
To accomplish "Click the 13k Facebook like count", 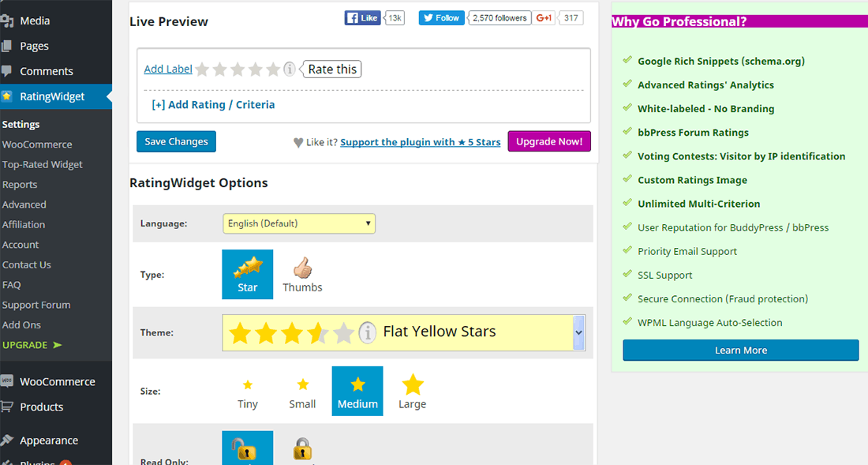I will 395,17.
